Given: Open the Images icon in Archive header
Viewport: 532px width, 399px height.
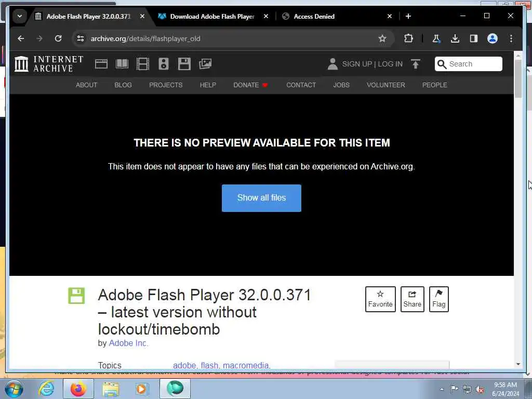Looking at the screenshot, I should coord(205,64).
